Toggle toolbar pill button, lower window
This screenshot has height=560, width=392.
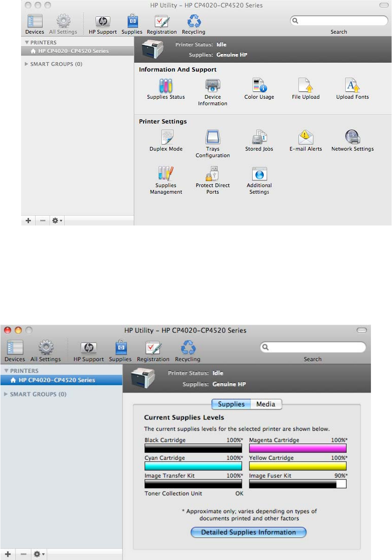pos(362,330)
